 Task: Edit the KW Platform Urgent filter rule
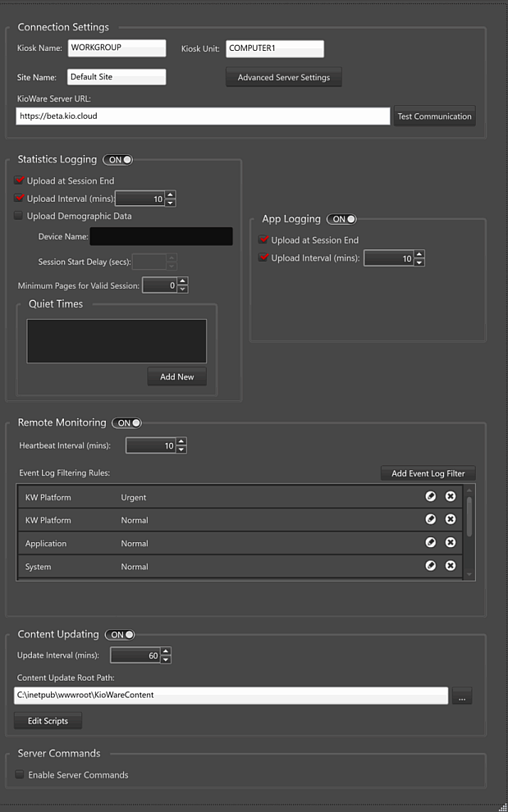[x=430, y=496]
